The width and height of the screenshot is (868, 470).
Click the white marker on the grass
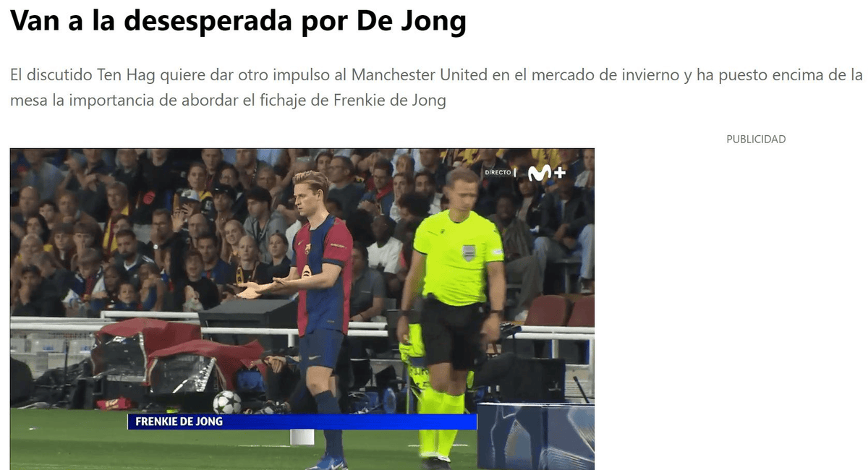pos(302,437)
